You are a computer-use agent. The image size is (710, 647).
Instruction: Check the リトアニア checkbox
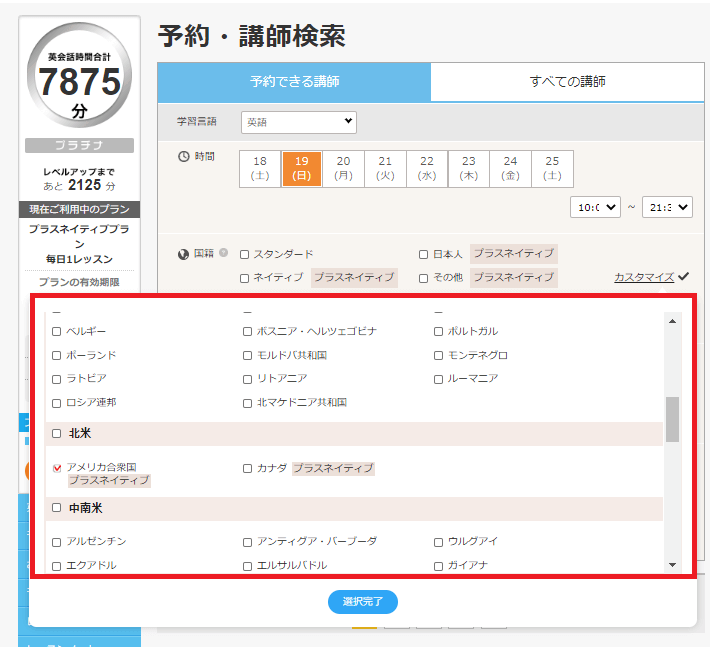point(247,379)
